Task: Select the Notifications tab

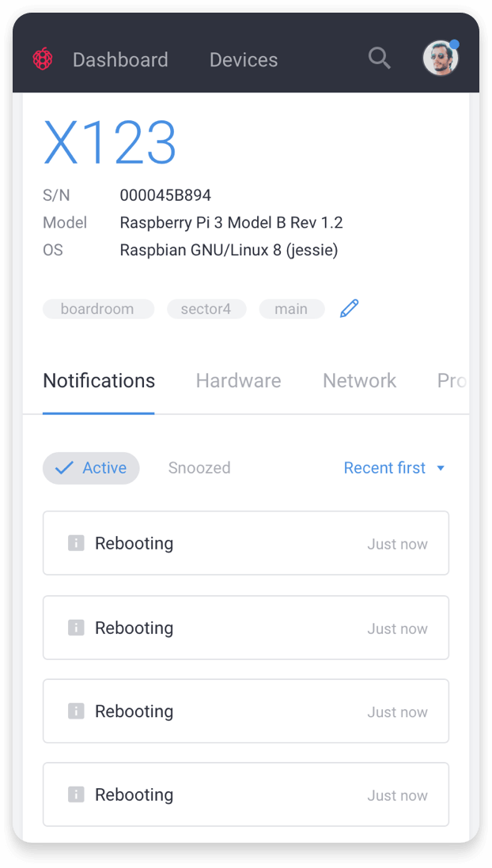Action: tap(99, 381)
